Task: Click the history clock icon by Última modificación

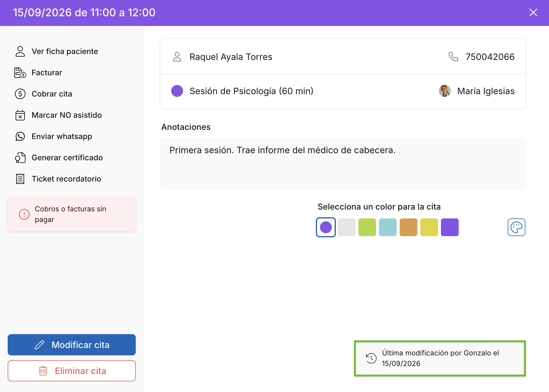Action: 371,358
